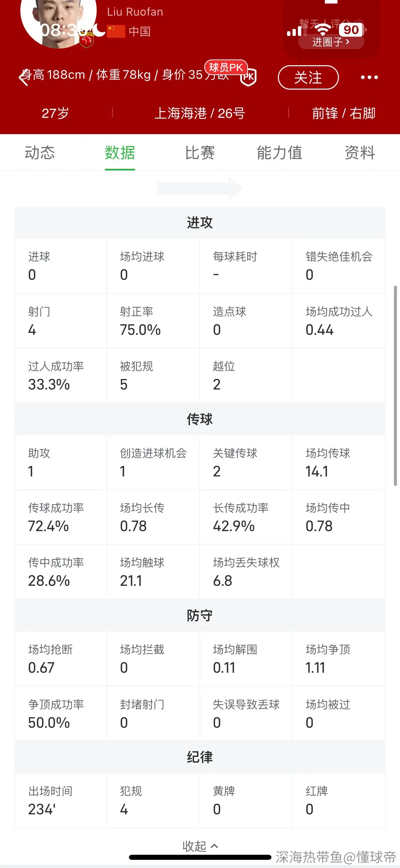The width and height of the screenshot is (400, 868).
Task: Tap the 场均成功过人 stat cell
Action: click(339, 321)
